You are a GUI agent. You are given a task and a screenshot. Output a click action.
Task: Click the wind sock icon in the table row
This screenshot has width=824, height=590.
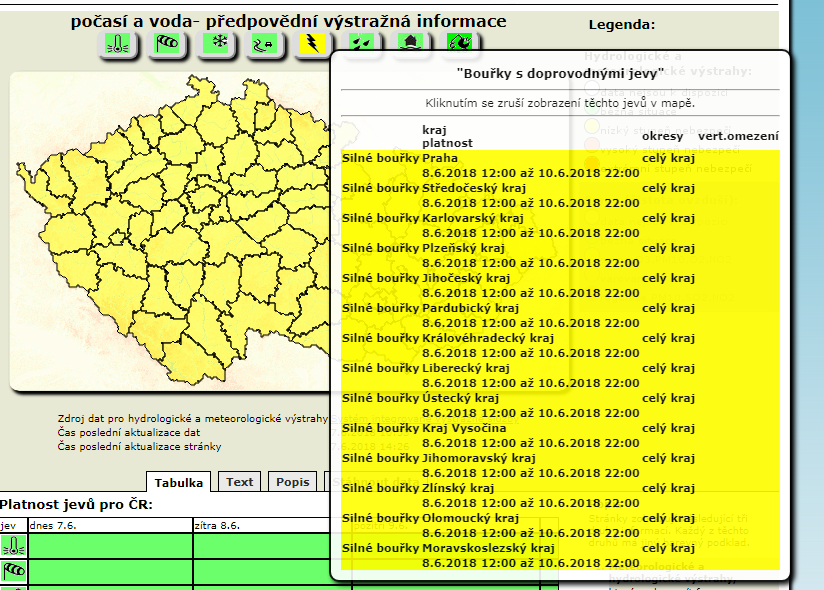click(13, 571)
